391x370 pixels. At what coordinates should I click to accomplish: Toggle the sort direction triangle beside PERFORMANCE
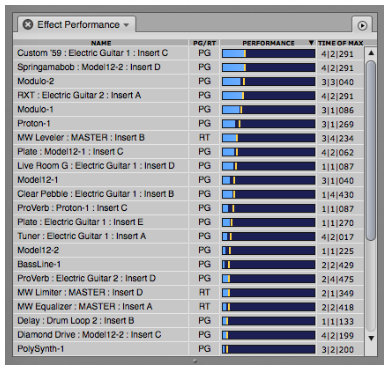tap(311, 43)
